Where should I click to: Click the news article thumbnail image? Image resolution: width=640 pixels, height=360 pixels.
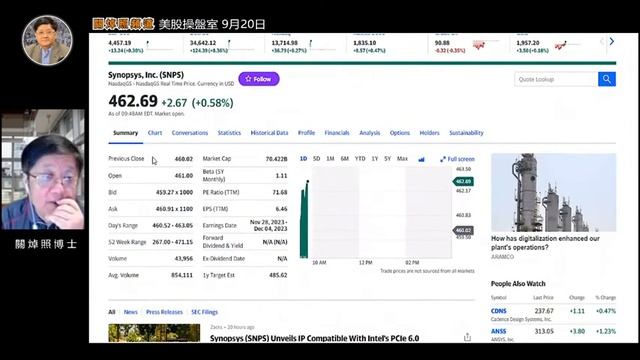click(154, 333)
